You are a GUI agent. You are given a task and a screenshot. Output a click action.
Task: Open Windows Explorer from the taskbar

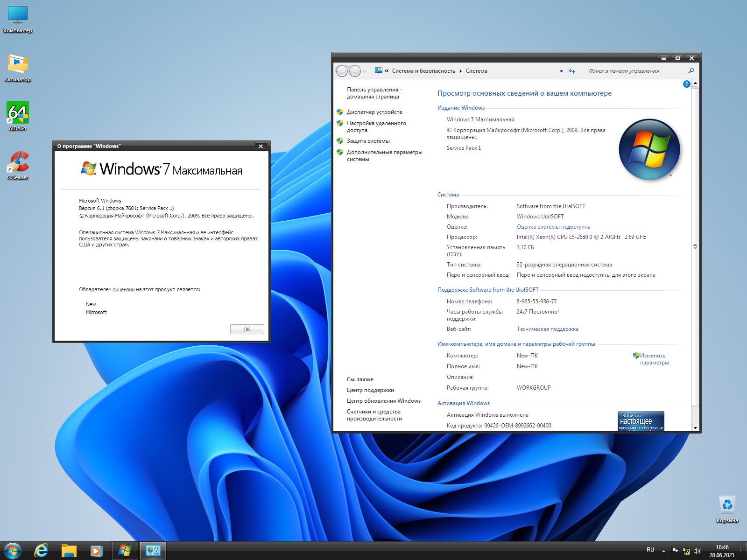pyautogui.click(x=69, y=551)
